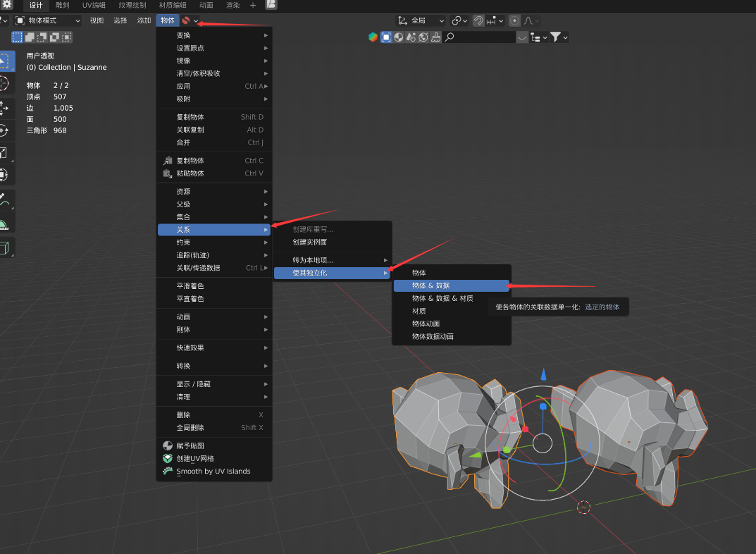
Task: Open the 添加 menu in the viewport header
Action: coord(144,20)
